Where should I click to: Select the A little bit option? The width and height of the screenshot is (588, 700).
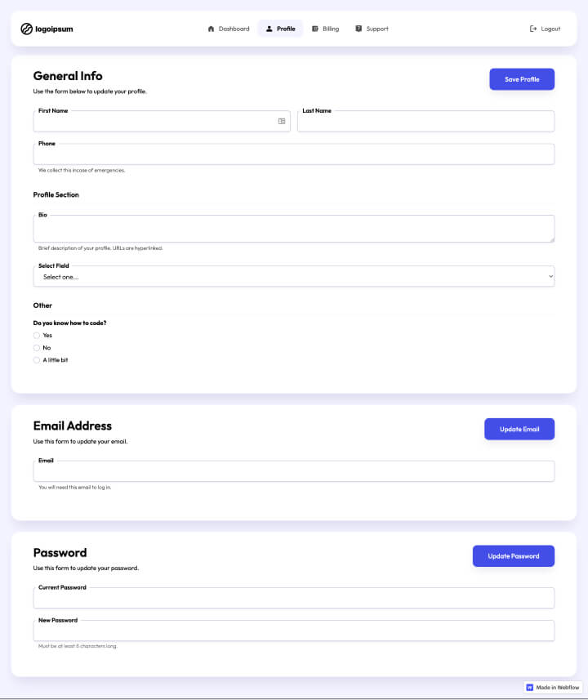coord(36,359)
